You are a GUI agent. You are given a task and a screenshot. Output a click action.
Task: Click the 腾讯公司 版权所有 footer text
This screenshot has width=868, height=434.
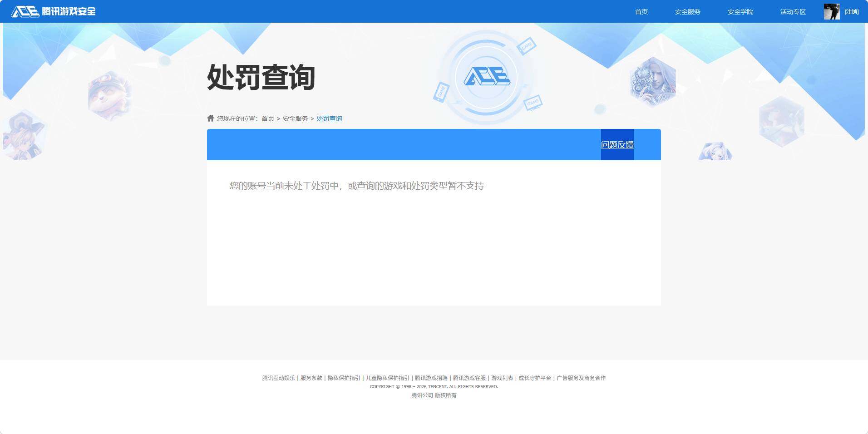[x=434, y=395]
